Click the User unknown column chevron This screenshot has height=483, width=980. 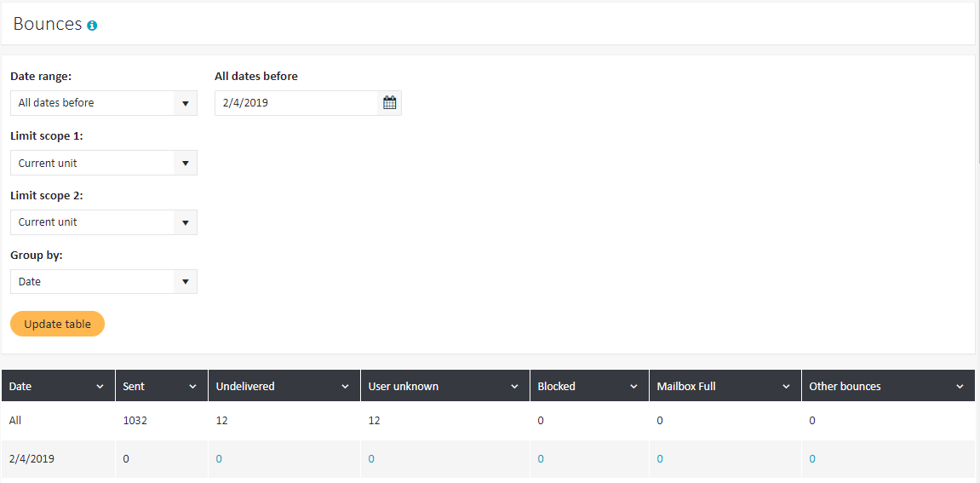coord(514,387)
